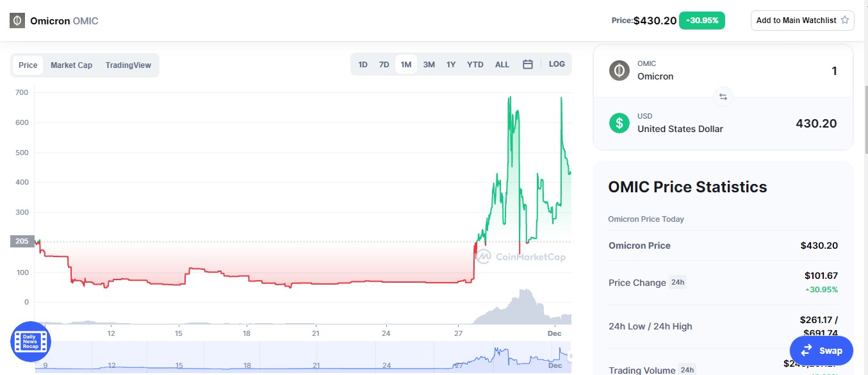
Task: Click the OMIC coin icon in converter
Action: 619,71
